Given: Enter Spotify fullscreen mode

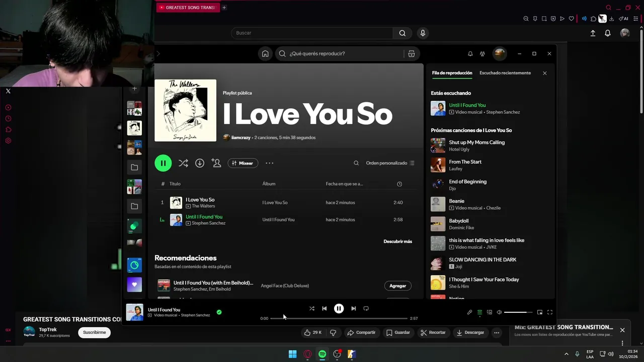Looking at the screenshot, I should tap(550, 312).
